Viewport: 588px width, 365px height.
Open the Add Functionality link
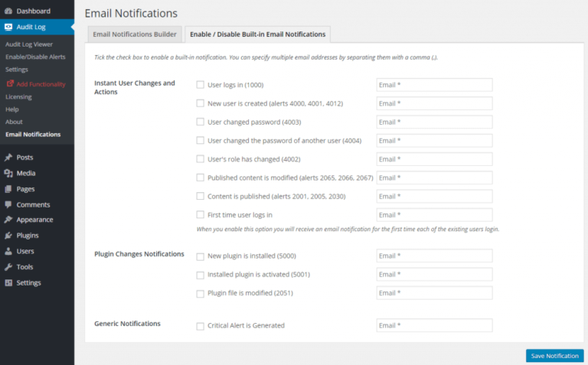pos(41,84)
